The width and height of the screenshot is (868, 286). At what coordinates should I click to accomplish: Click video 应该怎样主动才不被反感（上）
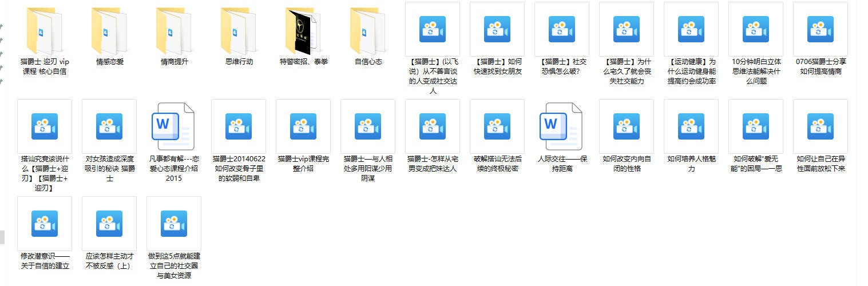(109, 224)
